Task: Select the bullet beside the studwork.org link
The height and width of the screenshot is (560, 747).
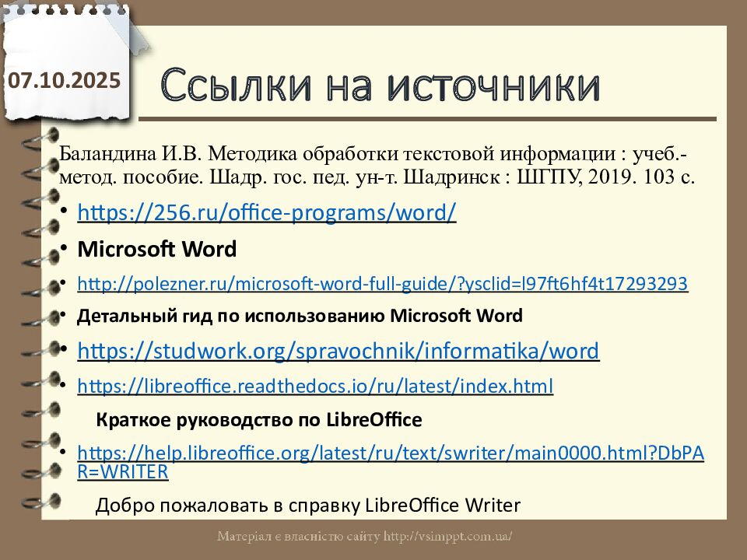Action: coord(65,351)
